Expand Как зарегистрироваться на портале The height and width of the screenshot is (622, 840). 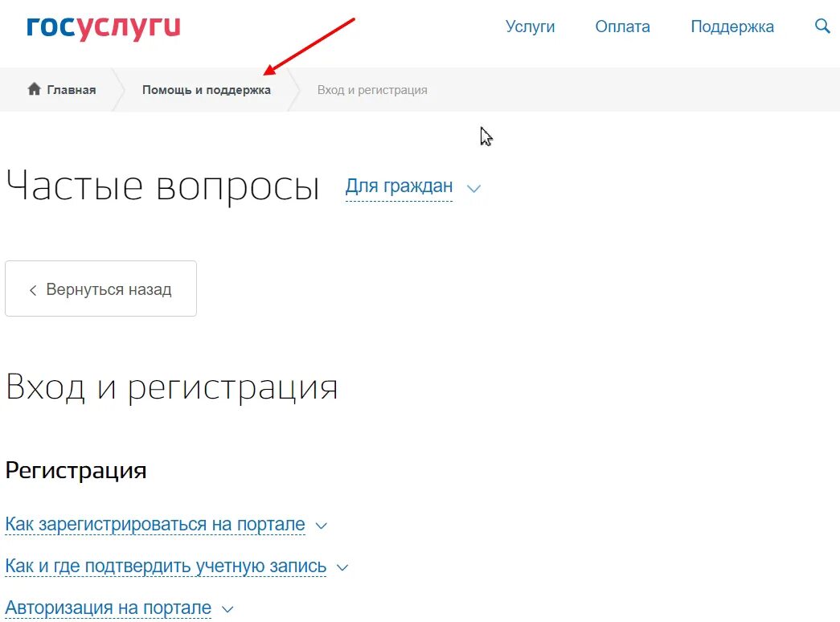click(155, 524)
